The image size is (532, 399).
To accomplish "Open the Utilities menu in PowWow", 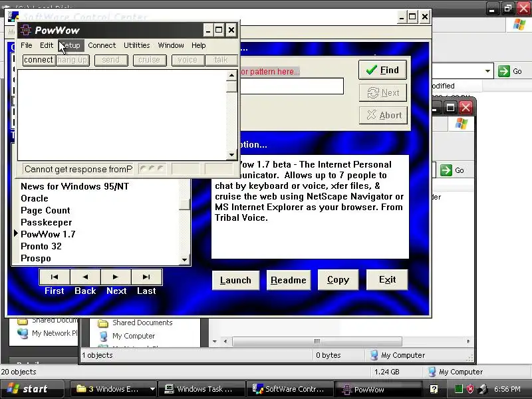I will (137, 45).
